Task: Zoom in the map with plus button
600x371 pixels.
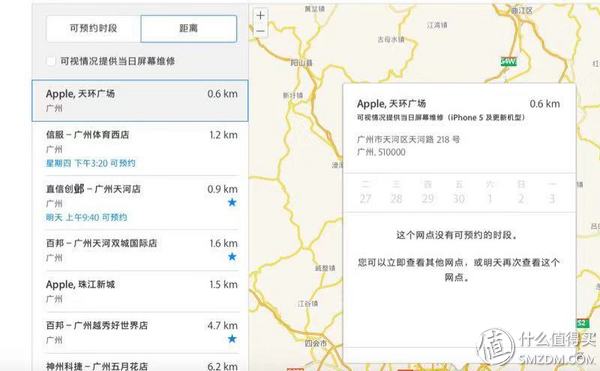Action: coord(261,16)
